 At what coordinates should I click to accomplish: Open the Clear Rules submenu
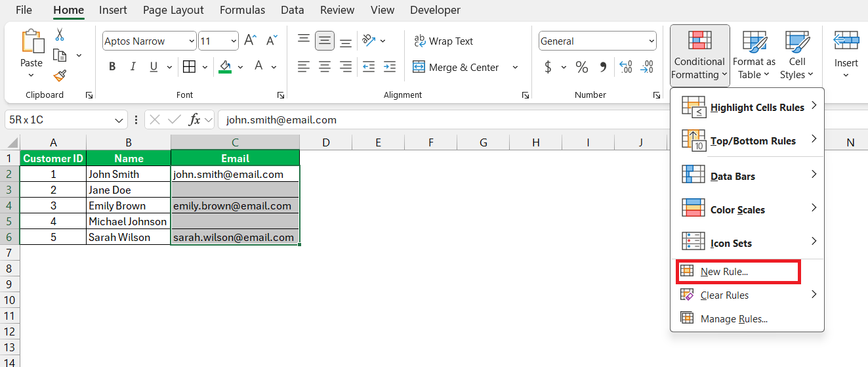click(747, 295)
